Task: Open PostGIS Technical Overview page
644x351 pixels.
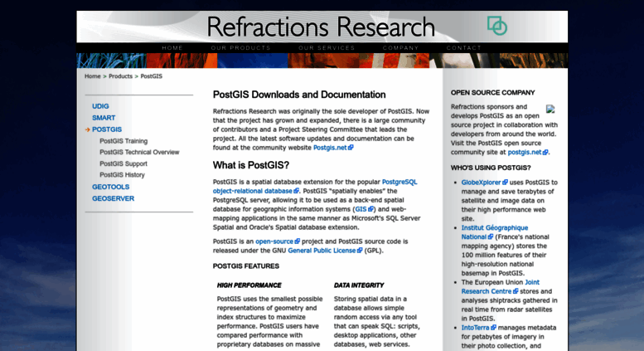Action: point(139,152)
